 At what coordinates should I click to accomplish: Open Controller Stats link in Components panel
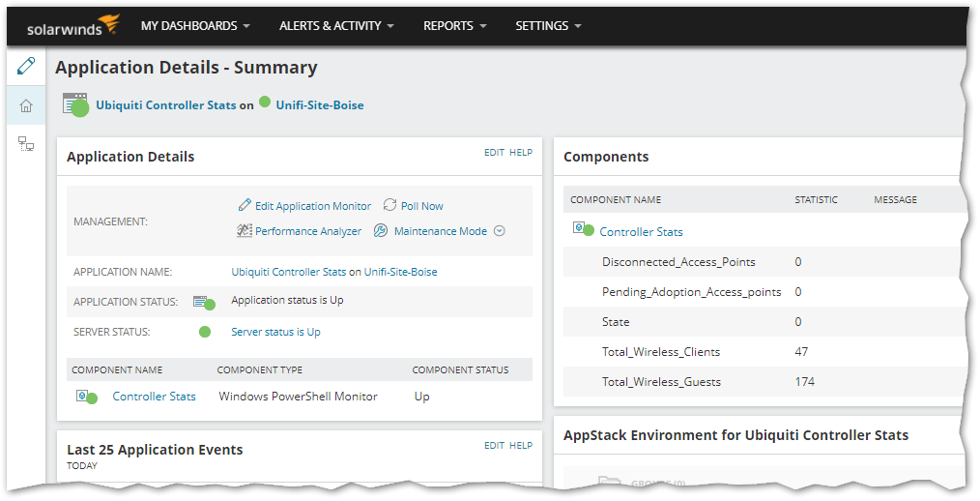point(641,232)
